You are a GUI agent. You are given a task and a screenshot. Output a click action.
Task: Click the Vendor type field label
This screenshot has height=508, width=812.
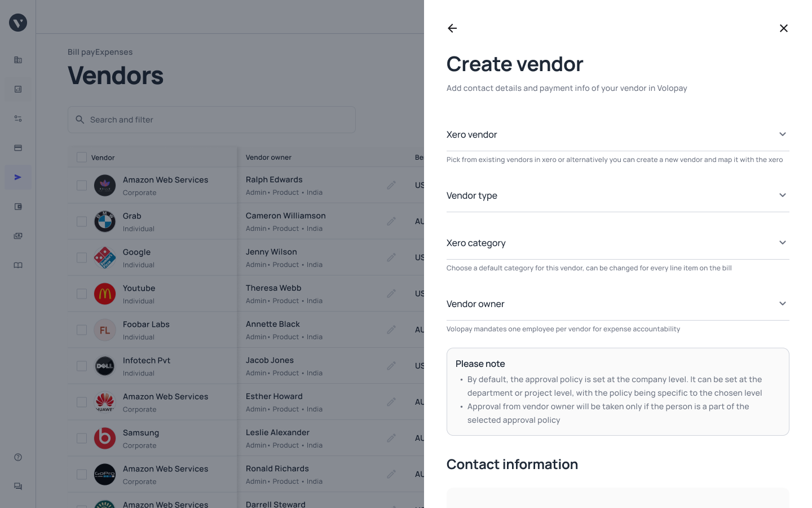point(471,195)
